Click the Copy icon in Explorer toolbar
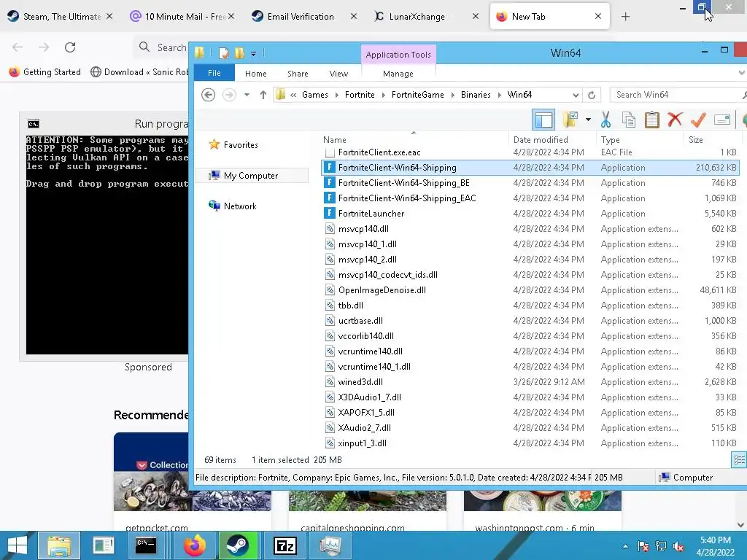 (629, 120)
